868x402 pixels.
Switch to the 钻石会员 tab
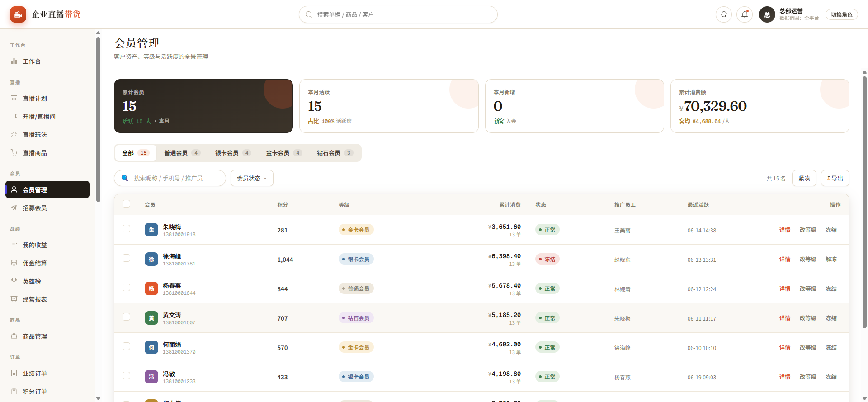point(335,153)
